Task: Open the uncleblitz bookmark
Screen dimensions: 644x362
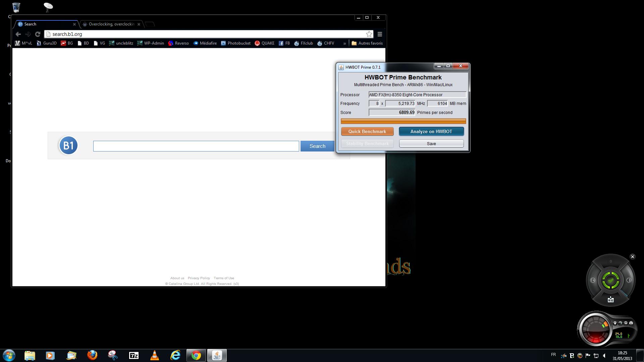Action: 121,43
